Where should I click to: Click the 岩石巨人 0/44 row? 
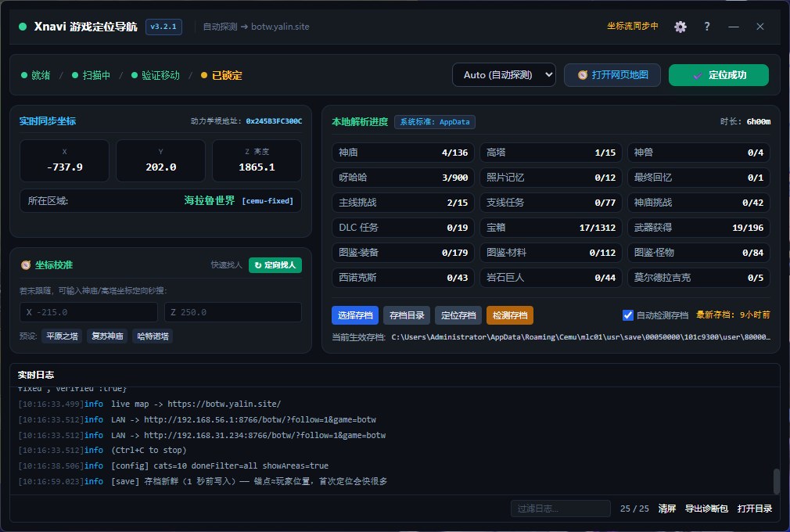(x=551, y=278)
